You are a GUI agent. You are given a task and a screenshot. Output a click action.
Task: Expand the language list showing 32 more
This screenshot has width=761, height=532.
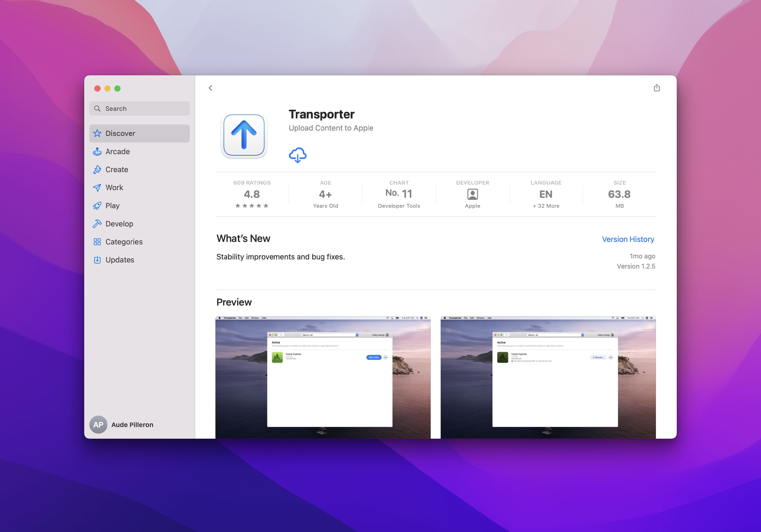coord(546,205)
